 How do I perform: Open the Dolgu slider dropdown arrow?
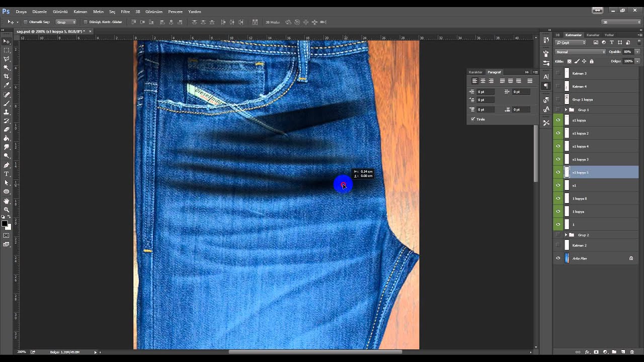(637, 61)
